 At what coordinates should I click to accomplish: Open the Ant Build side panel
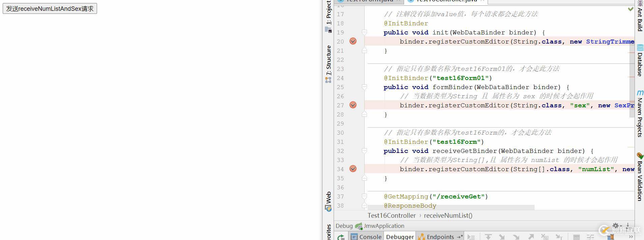[640, 19]
